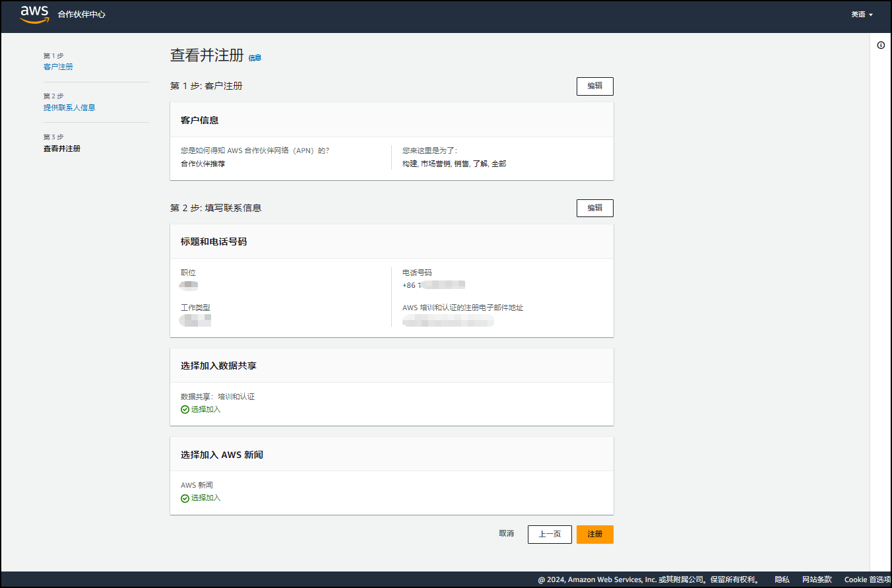This screenshot has width=892, height=588.
Task: Click the 标题和电话号码 card heading
Action: click(214, 242)
